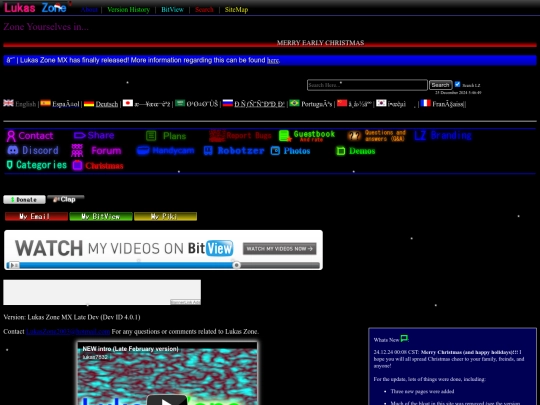
Task: Click the Lukas Zone logo
Action: click(35, 8)
